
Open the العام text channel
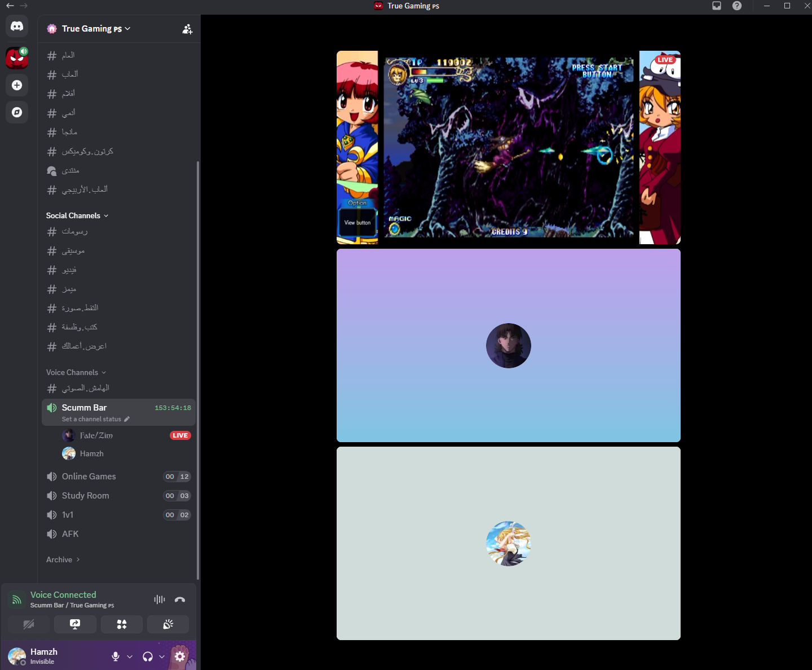pos(118,55)
